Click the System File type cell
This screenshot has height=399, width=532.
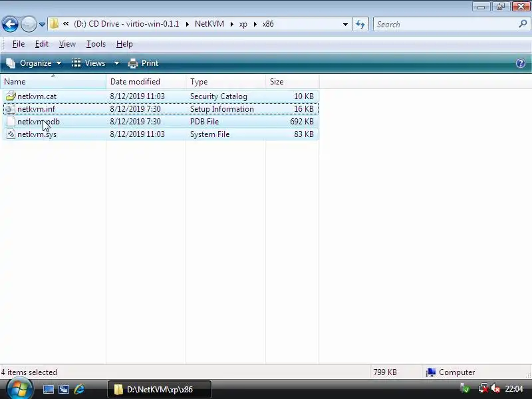click(x=209, y=134)
